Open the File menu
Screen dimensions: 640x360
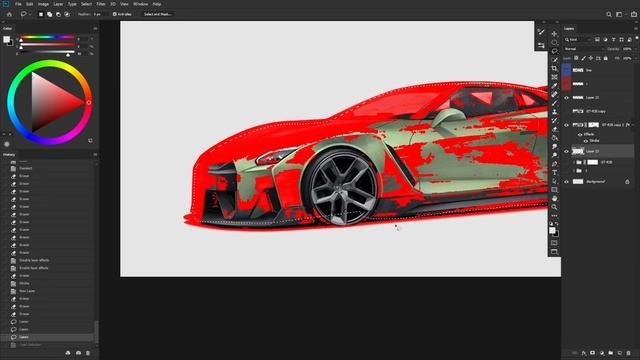(x=18, y=4)
